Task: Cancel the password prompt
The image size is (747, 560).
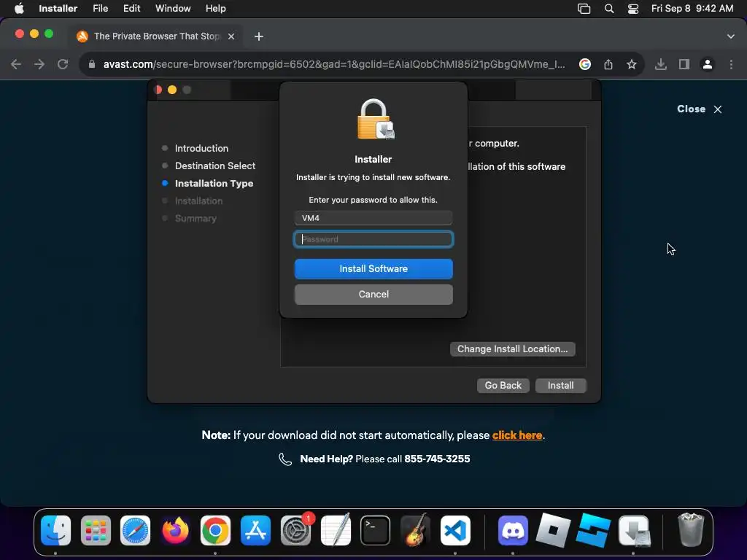Action: [373, 295]
